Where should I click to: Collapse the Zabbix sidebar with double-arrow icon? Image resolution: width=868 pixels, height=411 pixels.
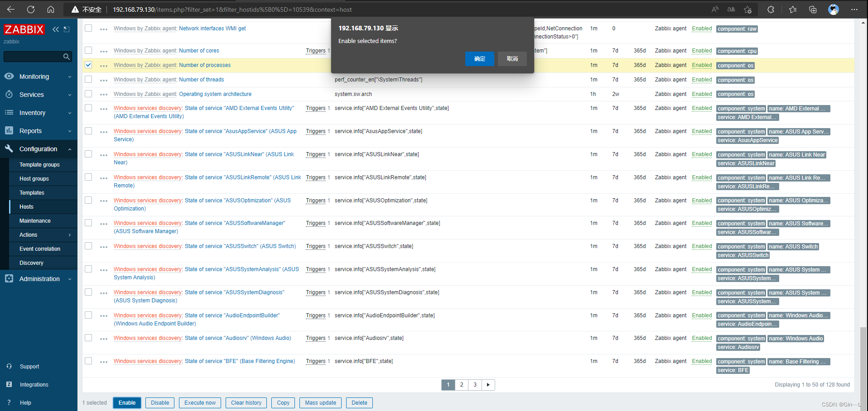click(x=56, y=29)
